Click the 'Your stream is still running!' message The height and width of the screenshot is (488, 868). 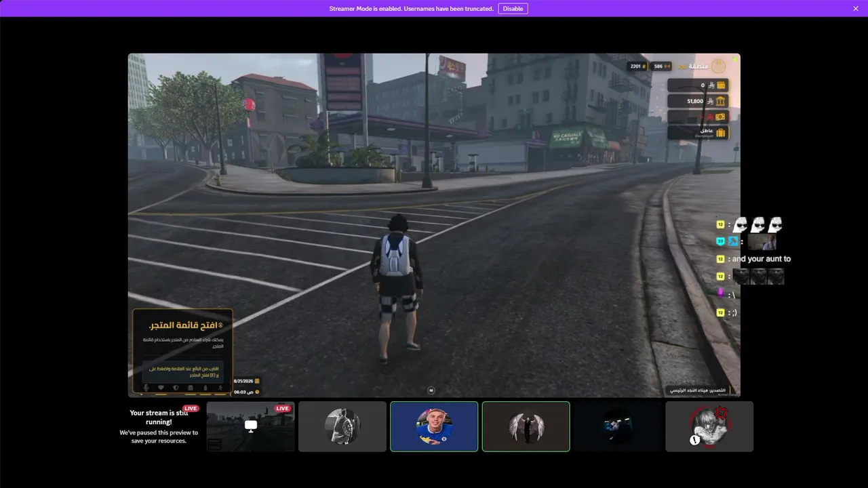click(159, 417)
